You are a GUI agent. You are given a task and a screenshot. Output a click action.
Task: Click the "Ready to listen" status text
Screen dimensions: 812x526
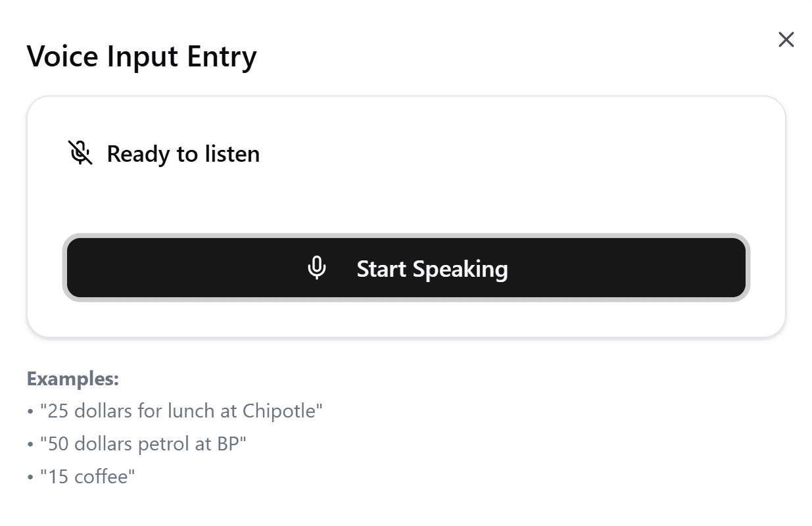pyautogui.click(x=183, y=154)
